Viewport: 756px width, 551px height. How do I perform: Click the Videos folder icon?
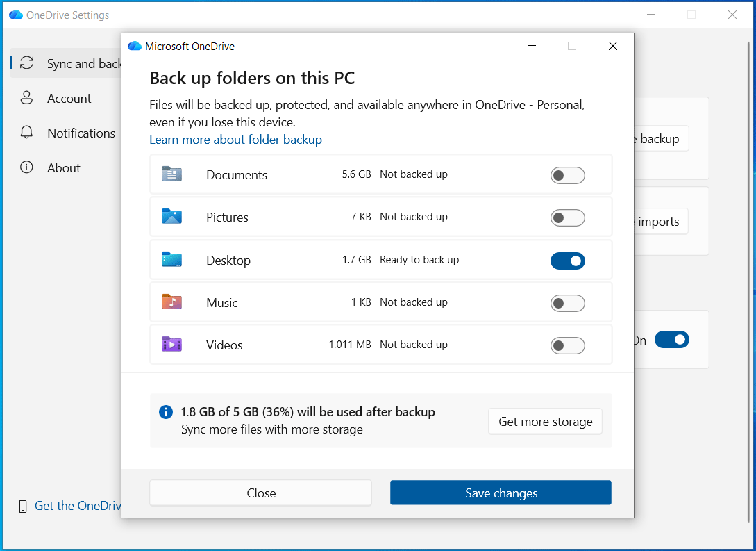[171, 345]
